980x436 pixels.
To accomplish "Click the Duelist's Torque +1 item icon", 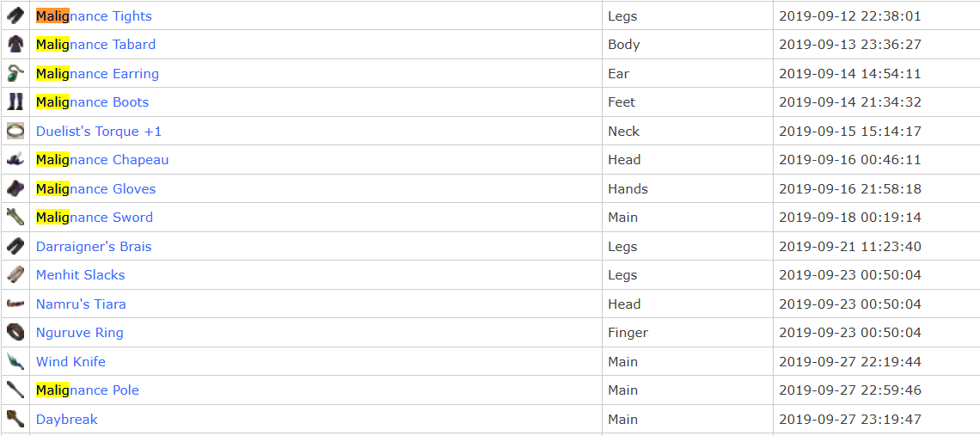I will point(15,132).
